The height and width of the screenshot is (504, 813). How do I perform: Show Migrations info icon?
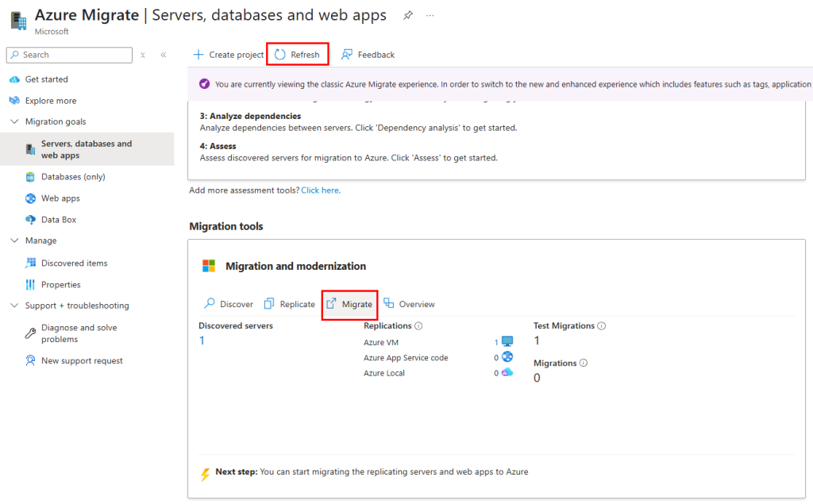[x=584, y=363]
